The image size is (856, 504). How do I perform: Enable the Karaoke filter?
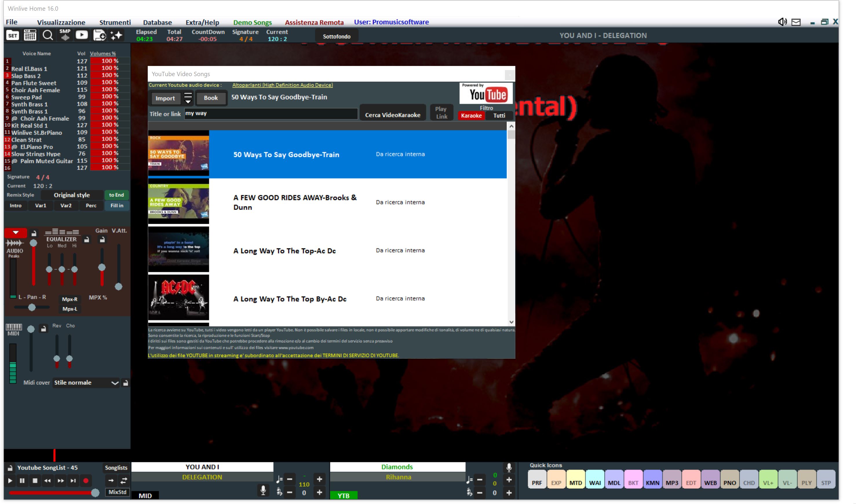click(x=471, y=116)
